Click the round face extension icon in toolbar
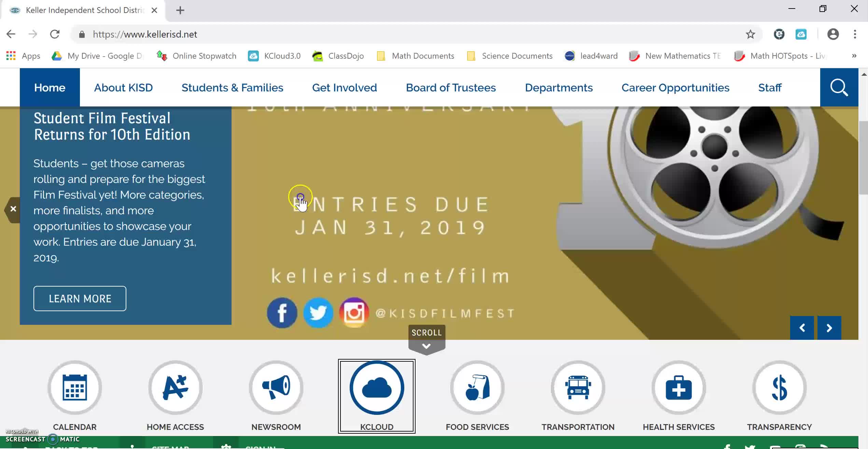 tap(779, 34)
